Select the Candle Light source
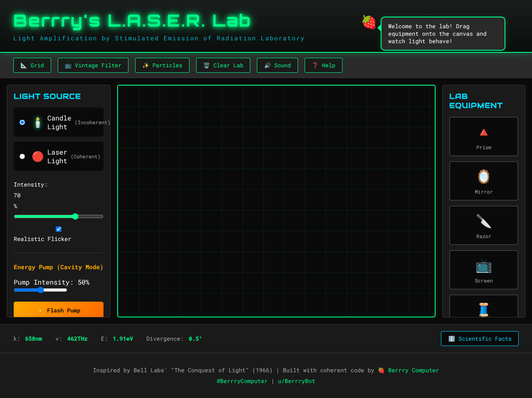The height and width of the screenshot is (398, 532). [22, 122]
